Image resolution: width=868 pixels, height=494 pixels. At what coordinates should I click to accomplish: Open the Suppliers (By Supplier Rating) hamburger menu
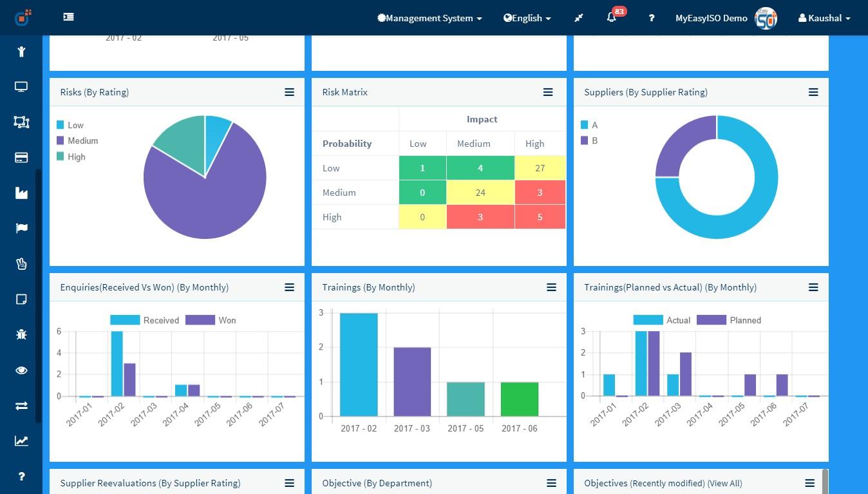coord(813,92)
